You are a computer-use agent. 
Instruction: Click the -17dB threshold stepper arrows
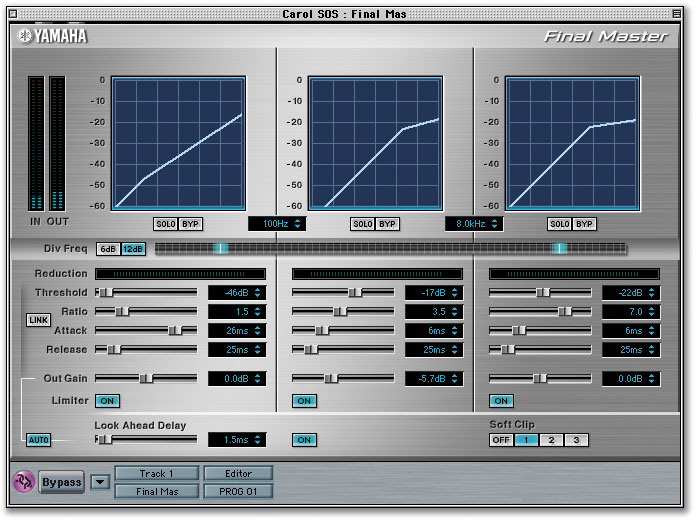[454, 292]
